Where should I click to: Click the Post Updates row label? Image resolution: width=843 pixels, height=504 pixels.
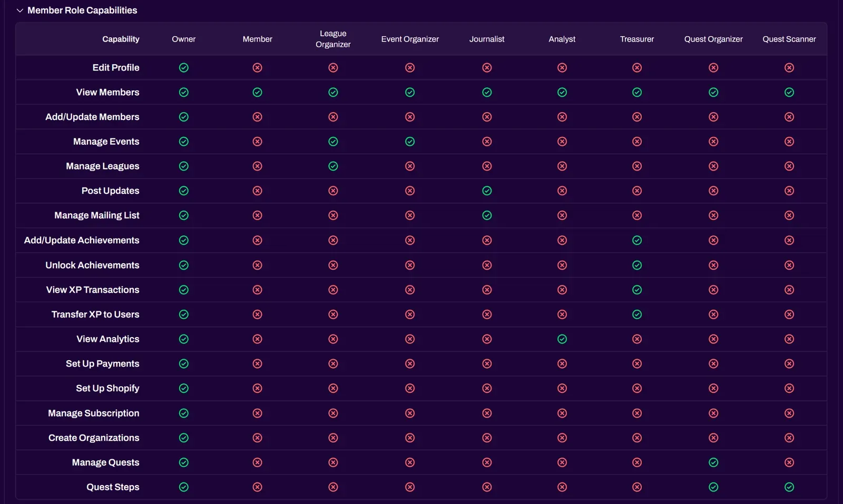tap(110, 191)
